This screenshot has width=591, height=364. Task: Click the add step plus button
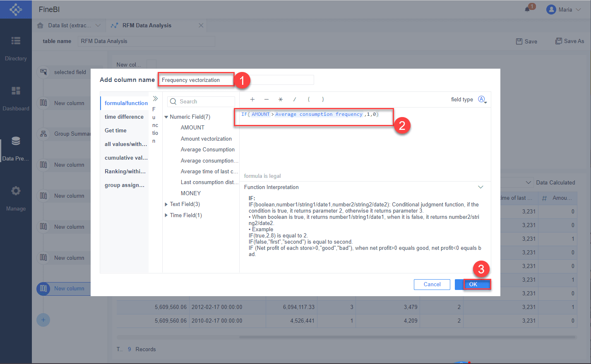(x=43, y=320)
